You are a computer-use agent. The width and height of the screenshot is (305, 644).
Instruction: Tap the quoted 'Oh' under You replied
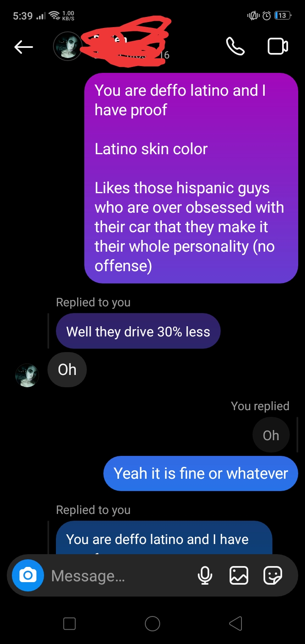click(271, 435)
